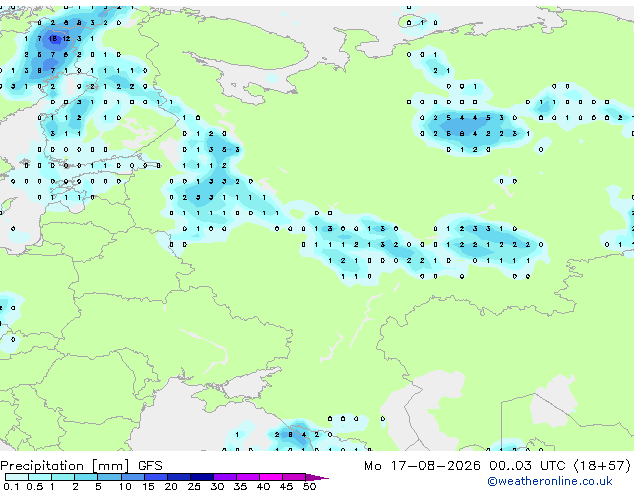Viewport: 634px width, 490px height.
Task: Click the "25" legend scale label
Action: point(194,486)
